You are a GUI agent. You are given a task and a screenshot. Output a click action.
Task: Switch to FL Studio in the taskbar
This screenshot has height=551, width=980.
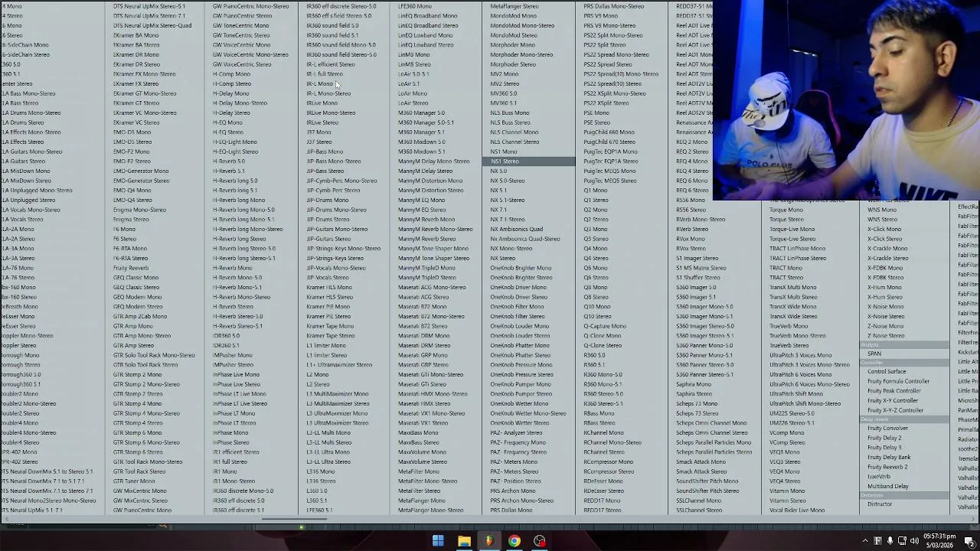[x=489, y=541]
